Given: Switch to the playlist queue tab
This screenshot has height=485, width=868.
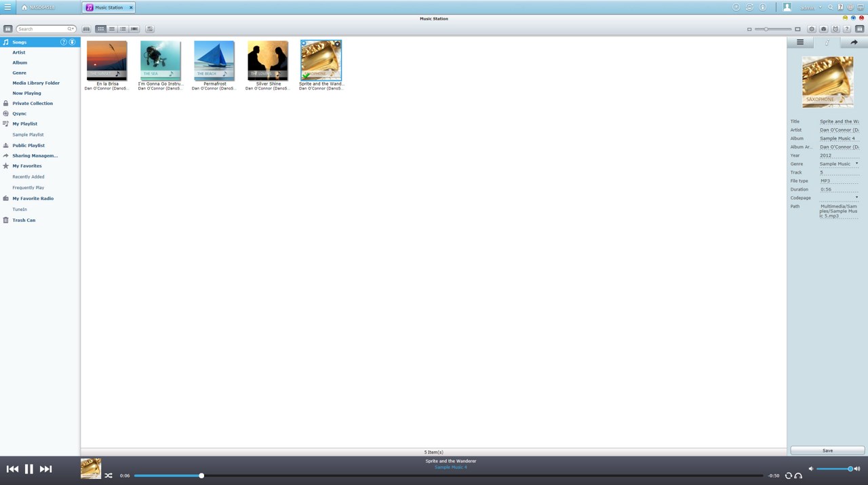Looking at the screenshot, I should pyautogui.click(x=800, y=42).
